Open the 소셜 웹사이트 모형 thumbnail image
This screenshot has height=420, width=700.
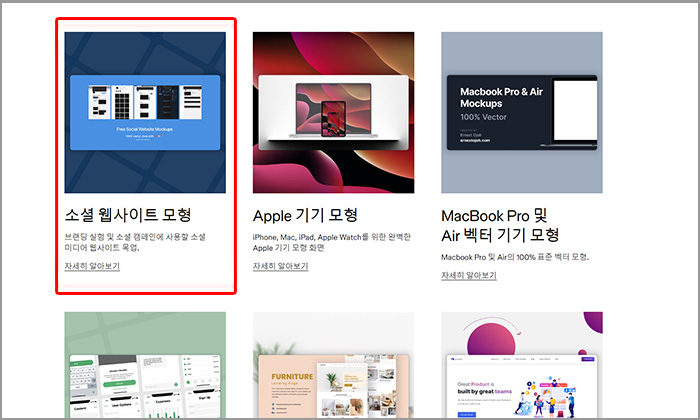point(145,112)
